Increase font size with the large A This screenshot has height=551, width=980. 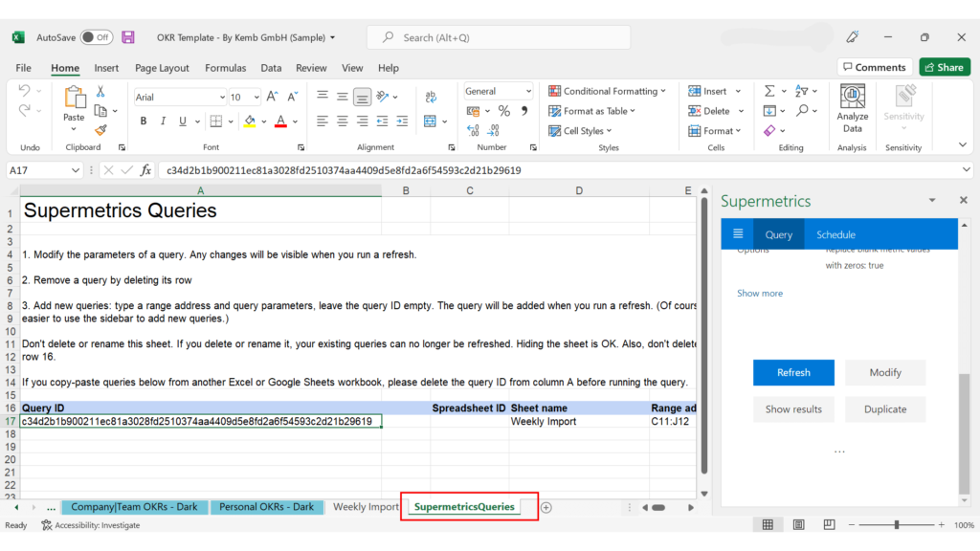(272, 97)
